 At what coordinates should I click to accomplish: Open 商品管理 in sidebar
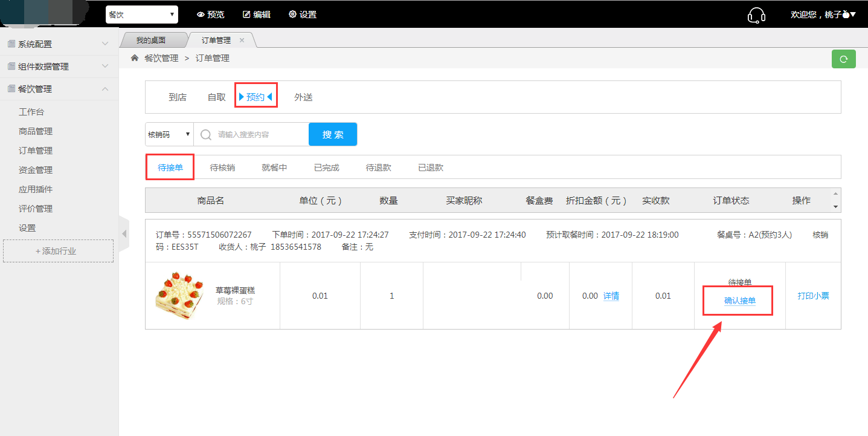point(36,131)
